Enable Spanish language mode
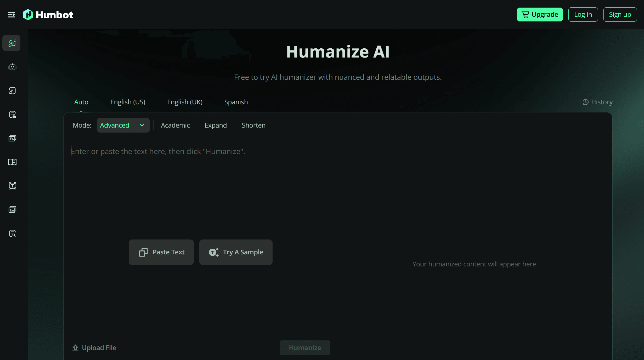 point(236,102)
